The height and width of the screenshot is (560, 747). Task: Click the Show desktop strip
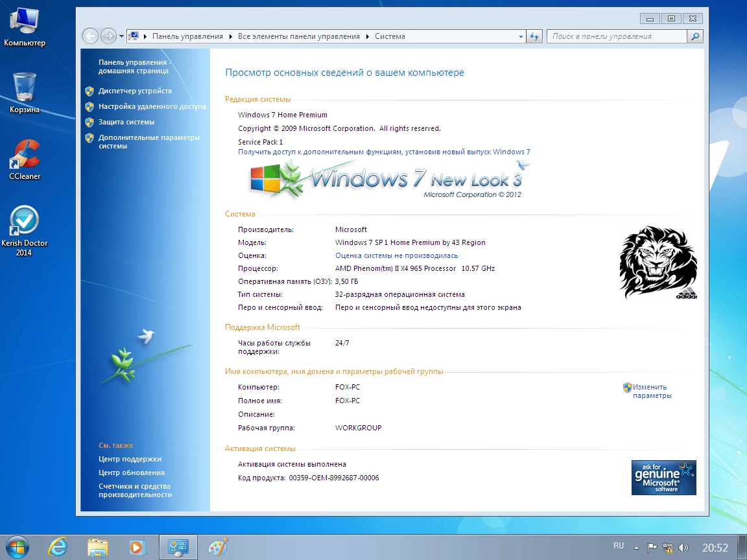click(742, 547)
